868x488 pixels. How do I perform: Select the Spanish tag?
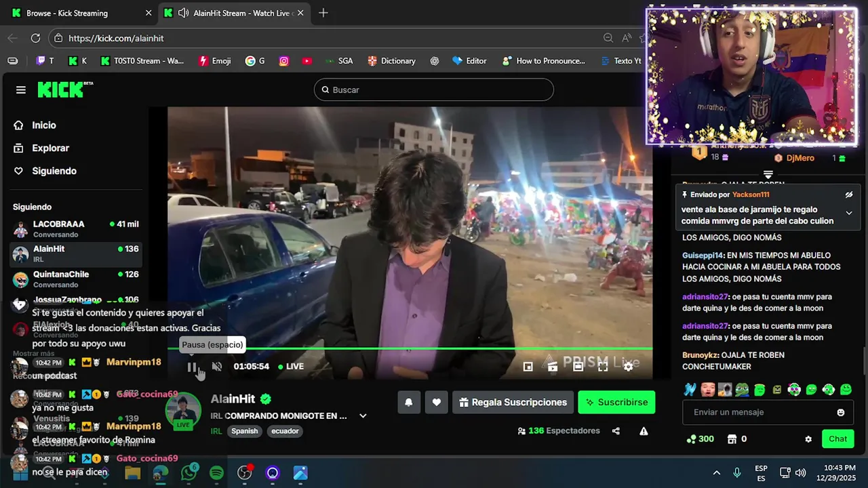[245, 431]
